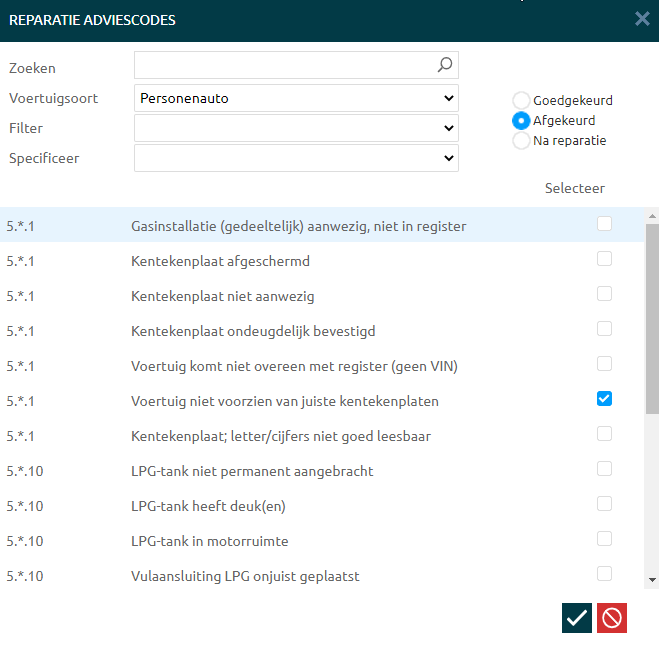The image size is (659, 656).
Task: Choose the Na reparatie radio option
Action: coord(521,141)
